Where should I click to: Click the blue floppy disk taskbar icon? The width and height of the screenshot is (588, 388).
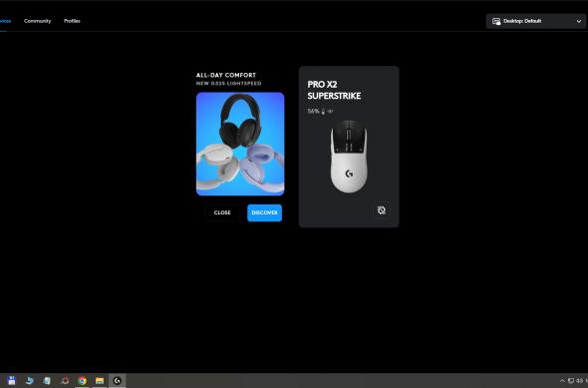tap(12, 380)
